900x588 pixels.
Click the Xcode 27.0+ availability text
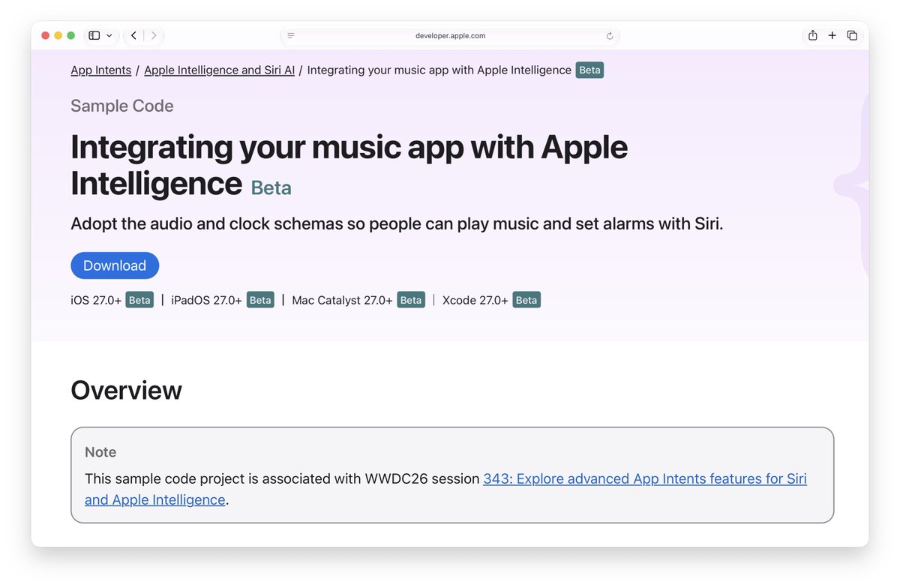[475, 300]
